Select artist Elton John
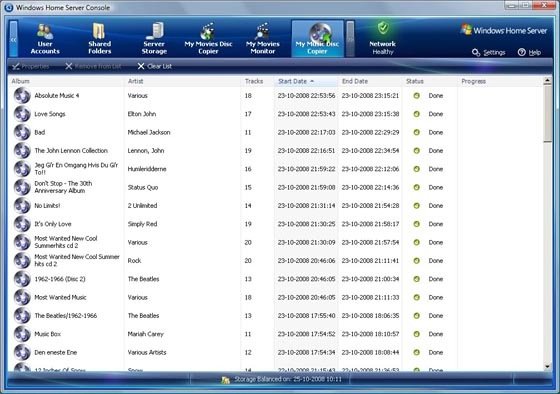Image resolution: width=560 pixels, height=394 pixels. [x=142, y=114]
